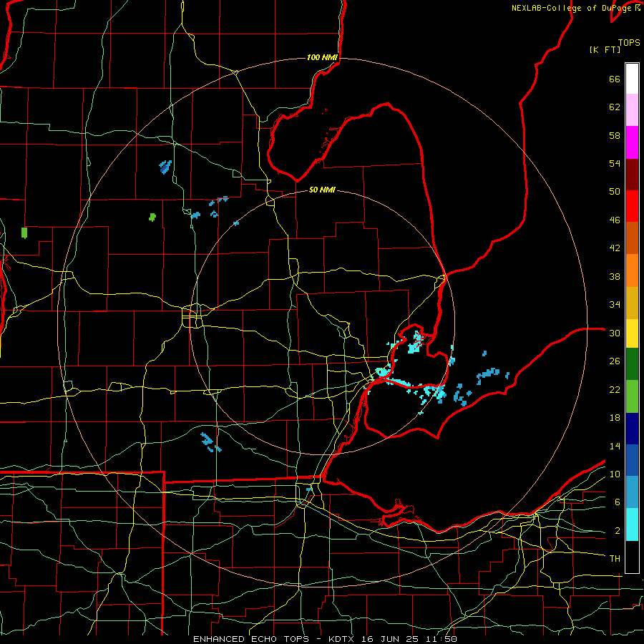This screenshot has height=644, width=644.
Task: Click the legend value '18'
Action: coord(615,418)
